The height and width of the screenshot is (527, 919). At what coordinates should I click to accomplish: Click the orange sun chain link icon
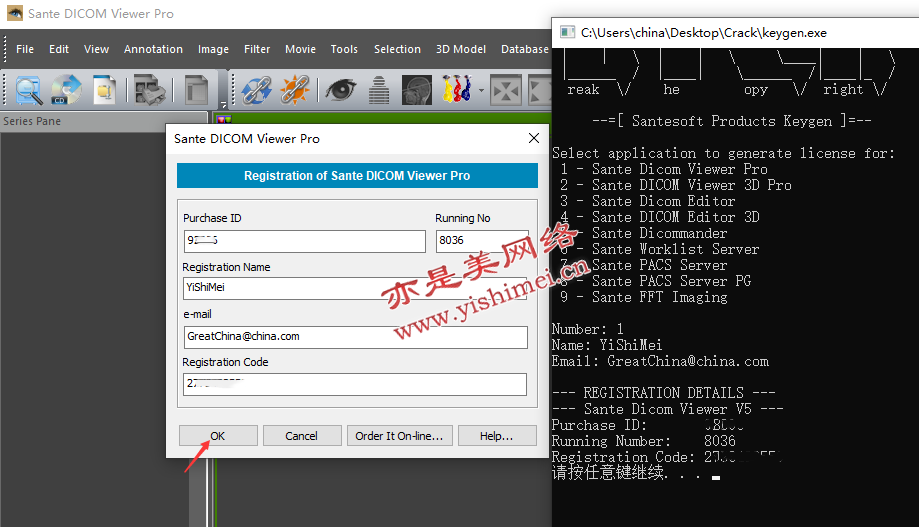(x=294, y=90)
